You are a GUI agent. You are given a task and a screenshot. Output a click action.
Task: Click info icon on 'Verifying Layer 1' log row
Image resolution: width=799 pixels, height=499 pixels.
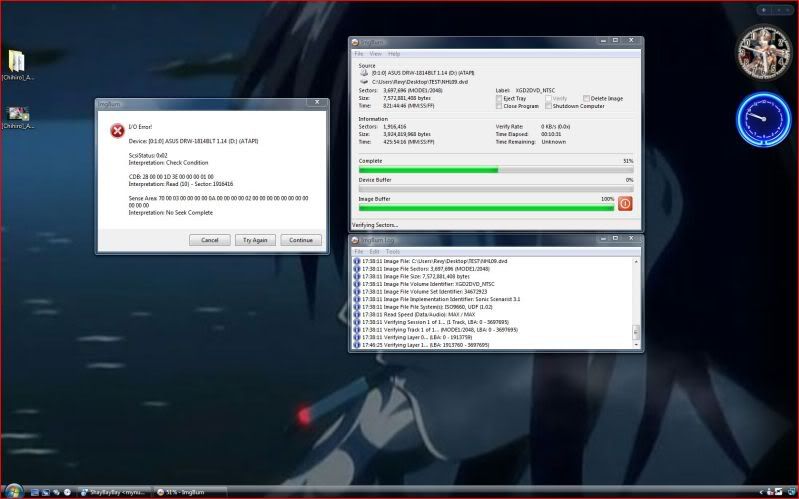point(357,345)
